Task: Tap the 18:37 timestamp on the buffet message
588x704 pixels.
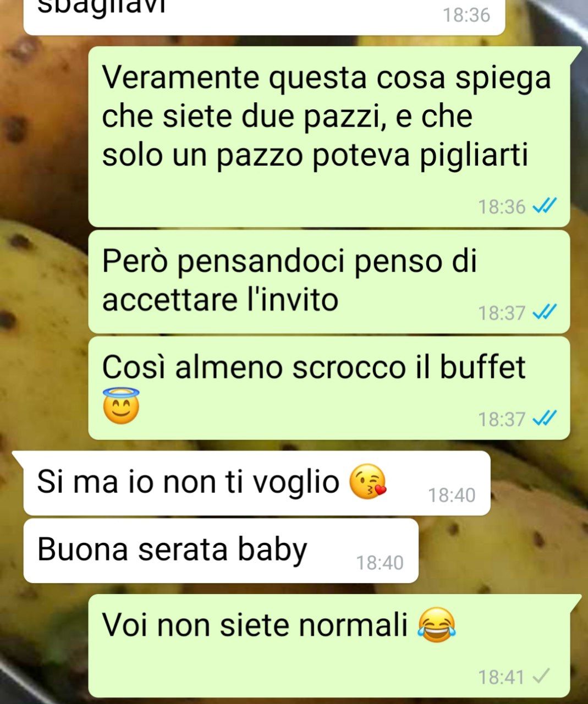Action: click(501, 419)
